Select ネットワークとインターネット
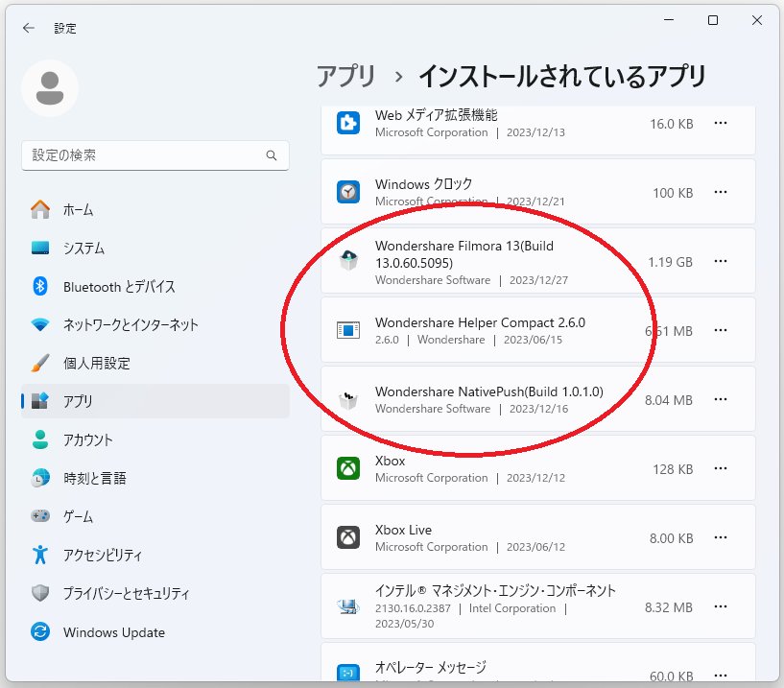This screenshot has width=784, height=688. click(155, 325)
